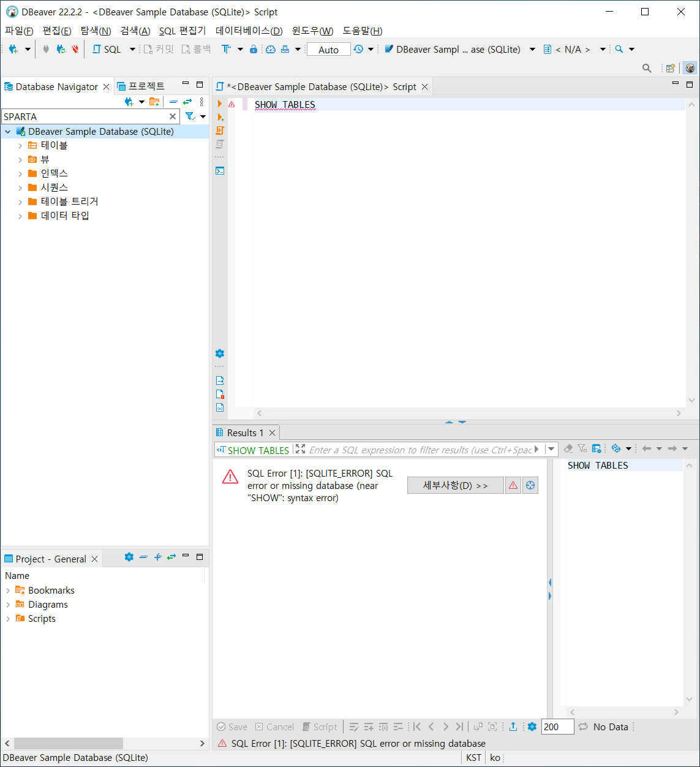Select the DBeaver perspective beaver icon
Image resolution: width=700 pixels, height=767 pixels.
click(x=690, y=68)
